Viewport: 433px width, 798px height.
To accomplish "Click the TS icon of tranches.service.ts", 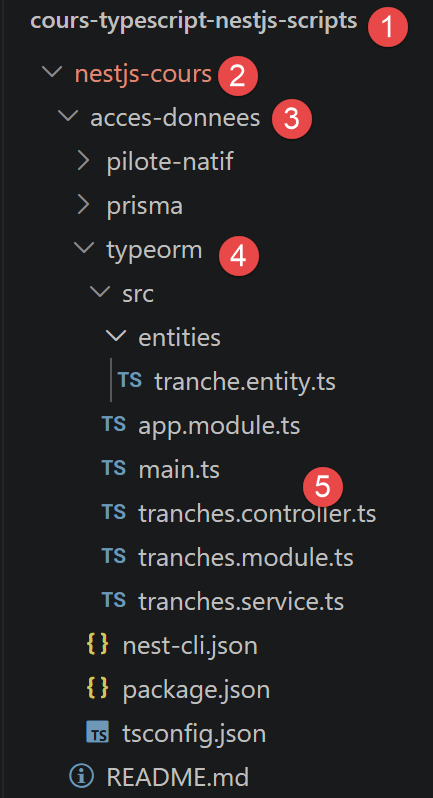I will coord(114,600).
